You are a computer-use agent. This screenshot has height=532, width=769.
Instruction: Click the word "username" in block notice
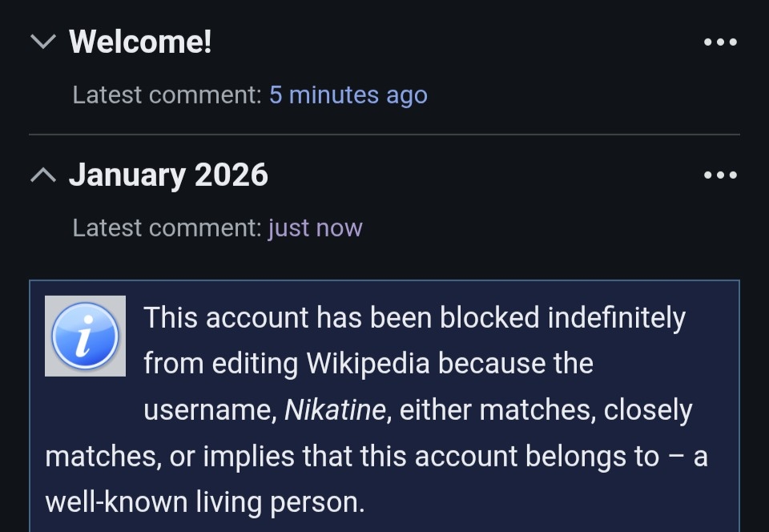208,410
